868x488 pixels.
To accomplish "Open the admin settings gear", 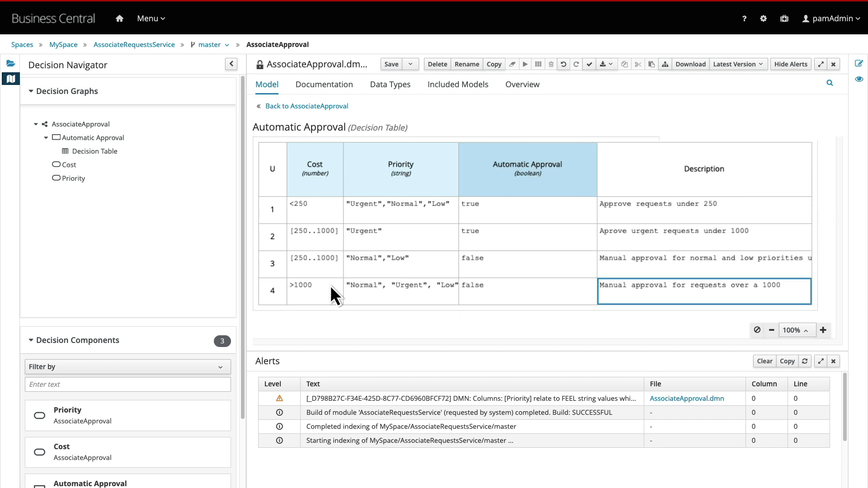I will 764,19.
